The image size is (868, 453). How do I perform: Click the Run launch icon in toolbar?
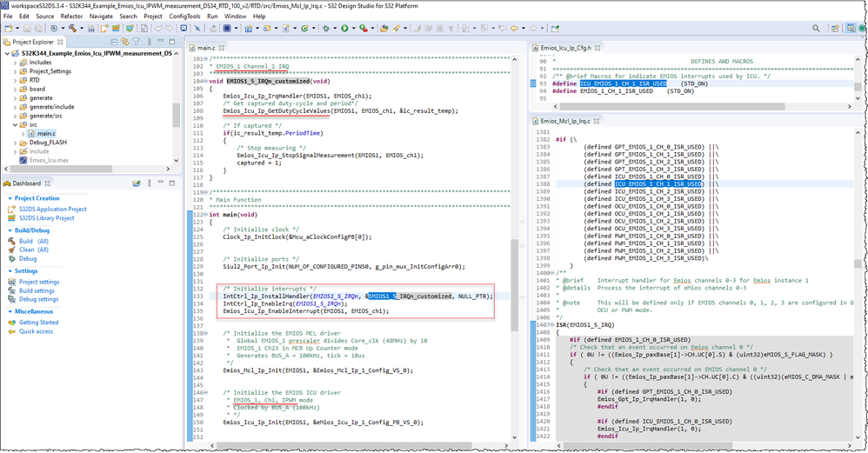344,28
